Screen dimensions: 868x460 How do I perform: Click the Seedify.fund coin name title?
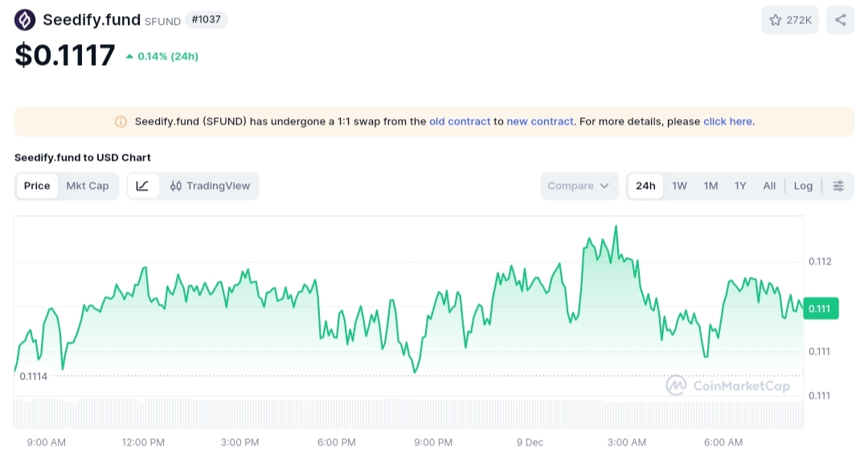[x=92, y=20]
